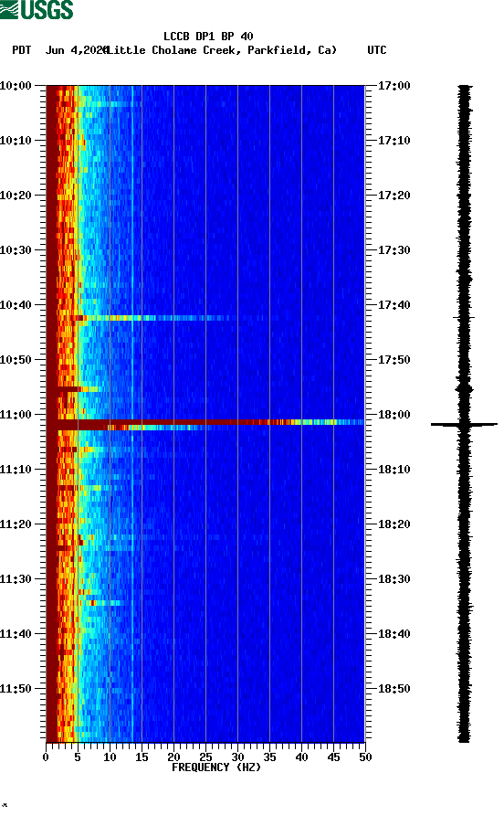Click the '18:10' UTC time label
The height and width of the screenshot is (815, 504).
(394, 470)
